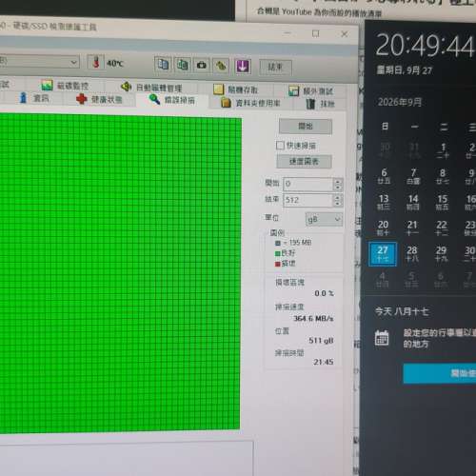Click the copy screenshot to clipboard icon
The image size is (476, 476).
pos(183,65)
